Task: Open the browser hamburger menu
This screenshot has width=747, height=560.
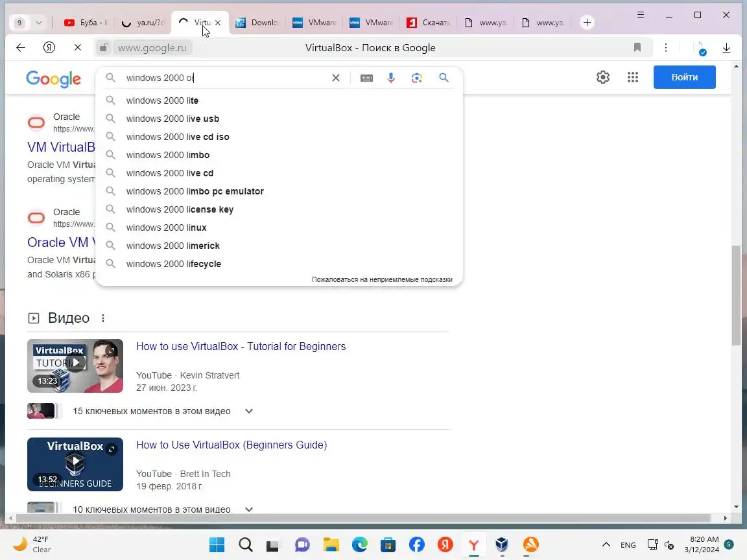Action: [x=641, y=15]
